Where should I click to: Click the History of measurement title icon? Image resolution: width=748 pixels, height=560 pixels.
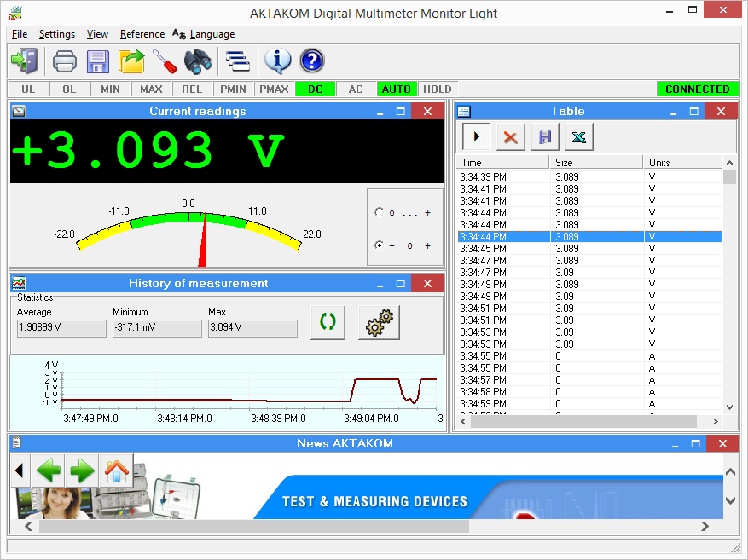(x=19, y=283)
